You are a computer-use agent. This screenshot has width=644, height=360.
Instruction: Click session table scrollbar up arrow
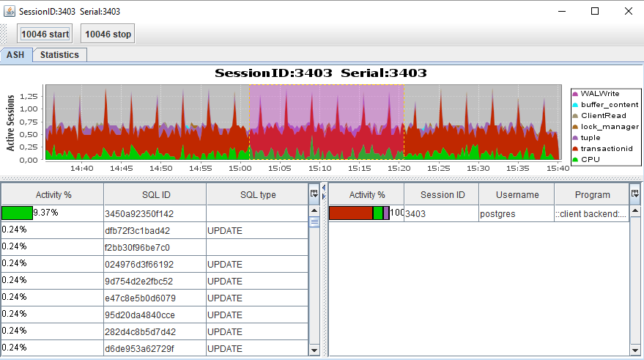(x=635, y=211)
